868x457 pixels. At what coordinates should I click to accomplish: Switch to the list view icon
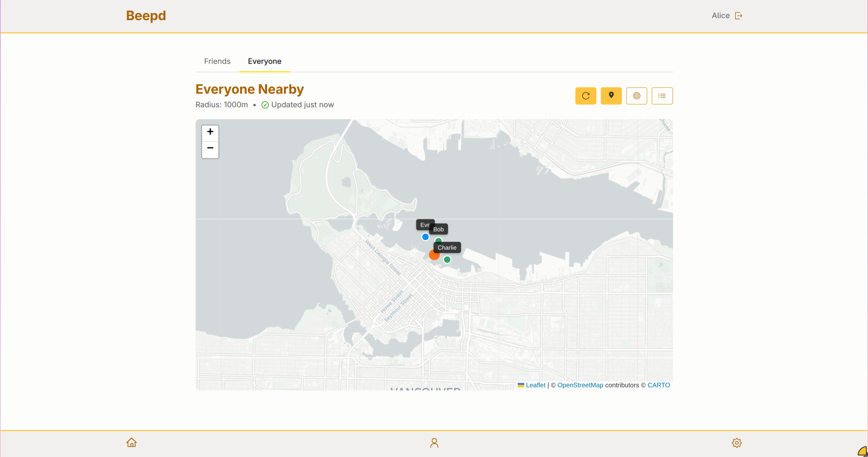click(x=662, y=96)
